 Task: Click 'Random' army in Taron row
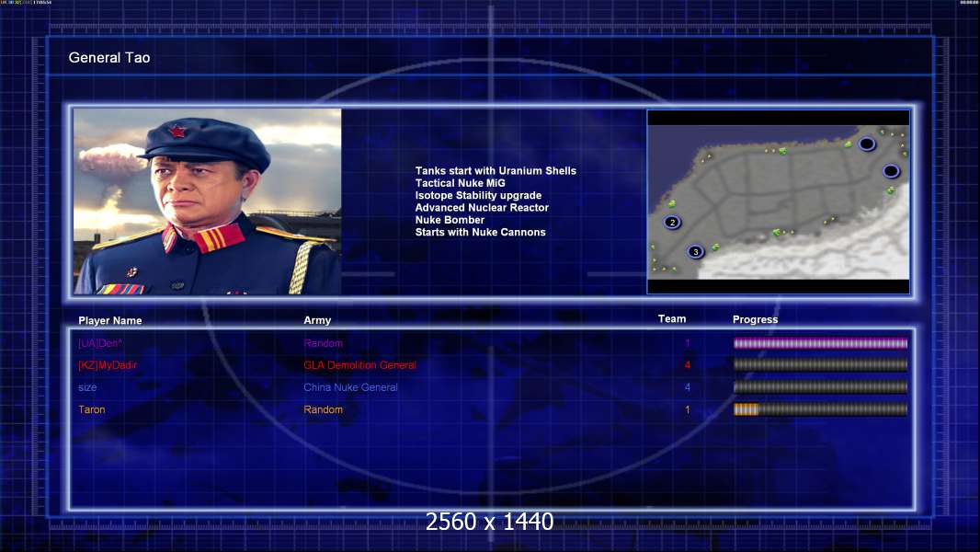pyautogui.click(x=323, y=409)
